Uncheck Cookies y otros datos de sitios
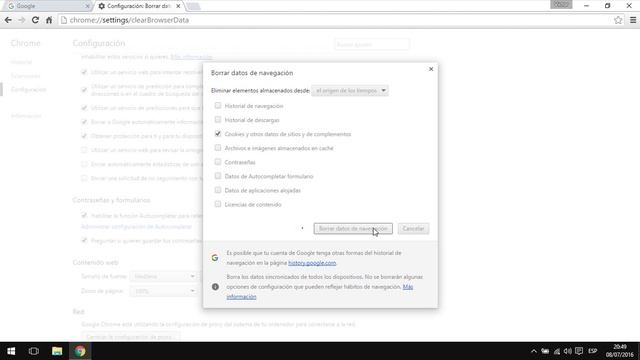 [218, 133]
